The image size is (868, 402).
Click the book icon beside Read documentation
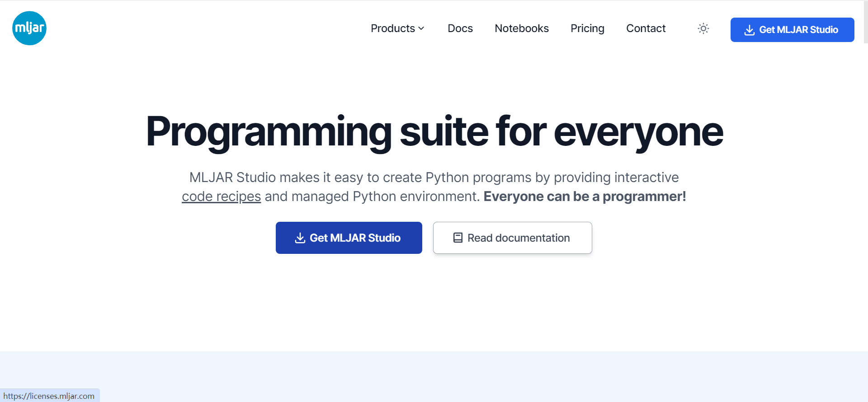(458, 238)
